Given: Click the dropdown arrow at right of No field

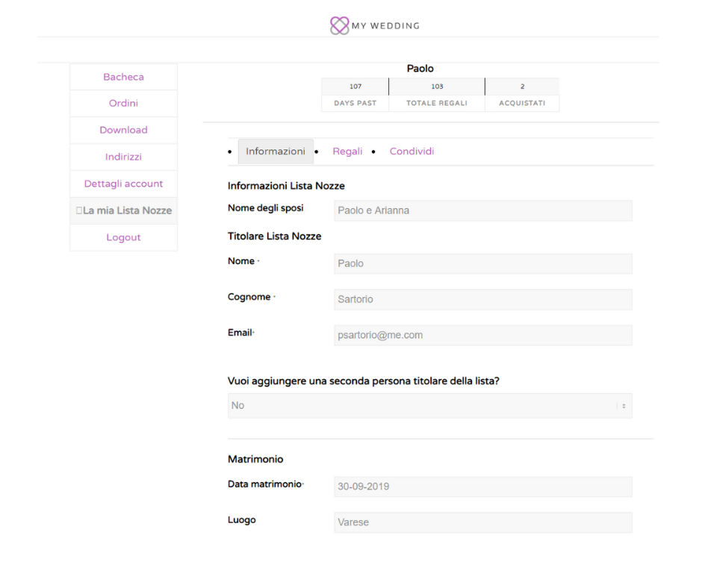Looking at the screenshot, I should tap(624, 406).
